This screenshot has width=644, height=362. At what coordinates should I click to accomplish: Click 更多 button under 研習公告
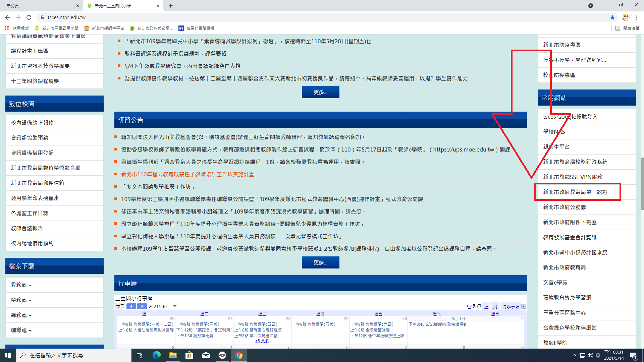[320, 262]
